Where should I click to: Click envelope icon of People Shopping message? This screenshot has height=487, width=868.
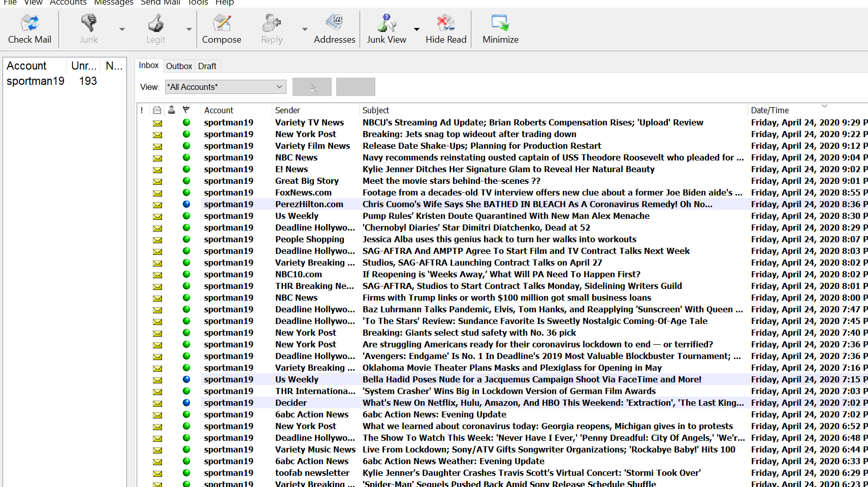point(157,240)
